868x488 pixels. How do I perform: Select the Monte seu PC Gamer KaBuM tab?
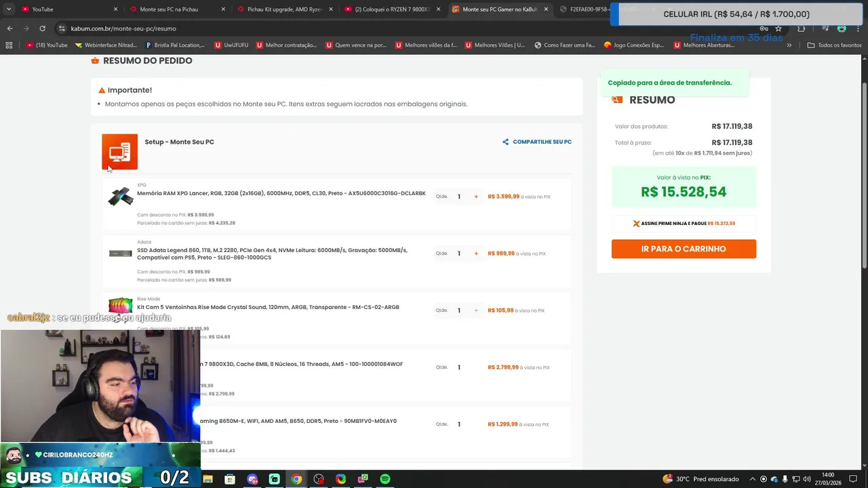click(499, 9)
